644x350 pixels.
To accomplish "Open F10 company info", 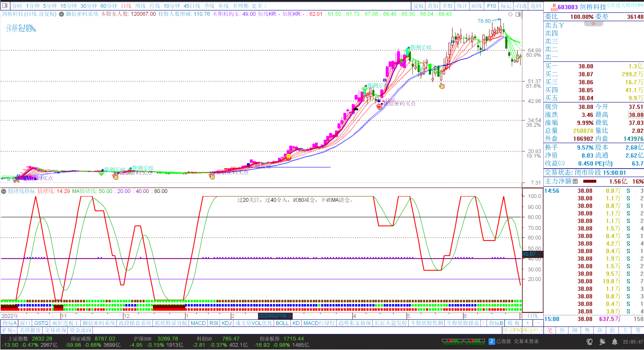I will tap(492, 6).
